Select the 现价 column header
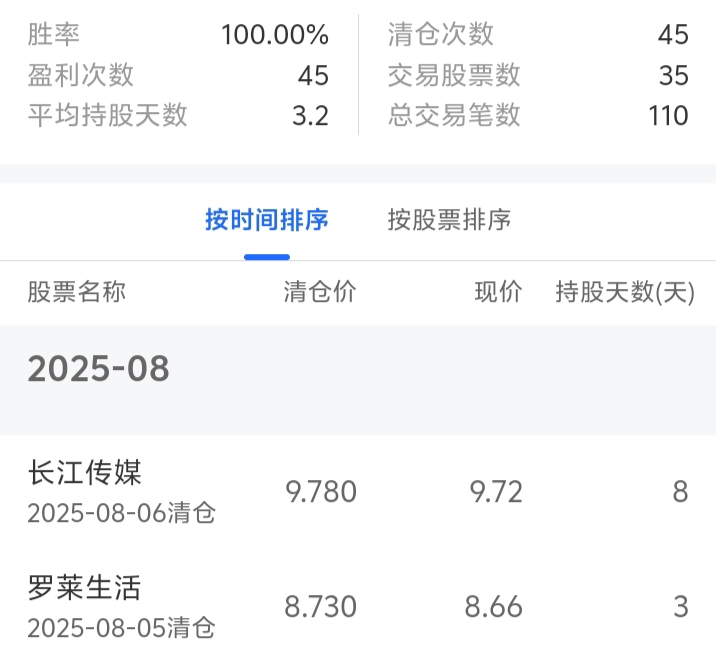This screenshot has width=716, height=656. point(498,292)
